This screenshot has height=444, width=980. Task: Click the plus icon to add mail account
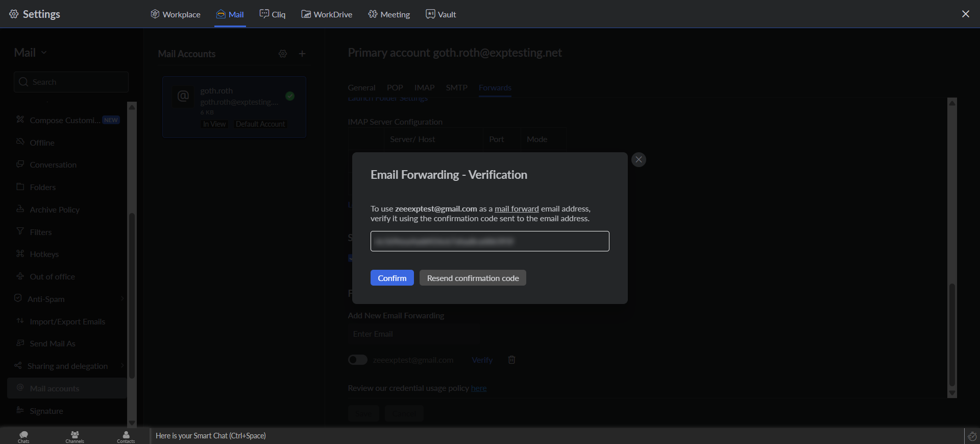point(302,54)
